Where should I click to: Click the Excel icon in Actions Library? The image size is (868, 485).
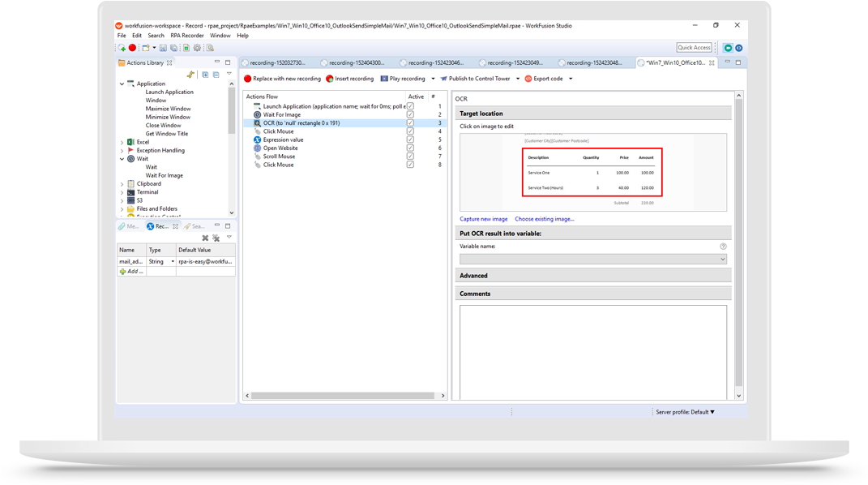point(130,142)
